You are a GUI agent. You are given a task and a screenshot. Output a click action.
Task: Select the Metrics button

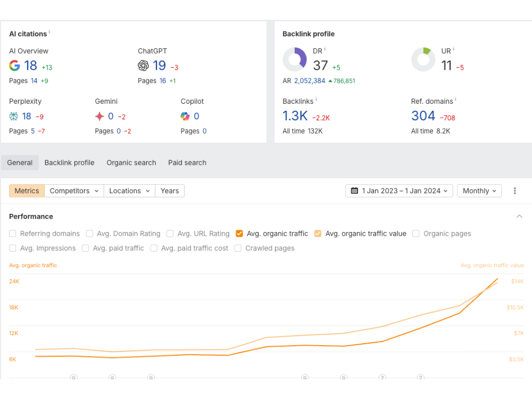tap(27, 190)
